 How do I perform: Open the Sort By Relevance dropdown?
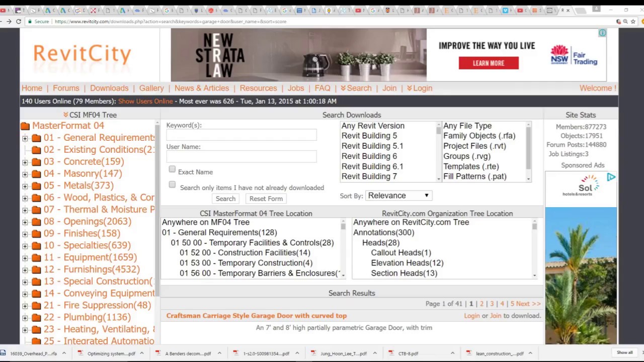(398, 196)
